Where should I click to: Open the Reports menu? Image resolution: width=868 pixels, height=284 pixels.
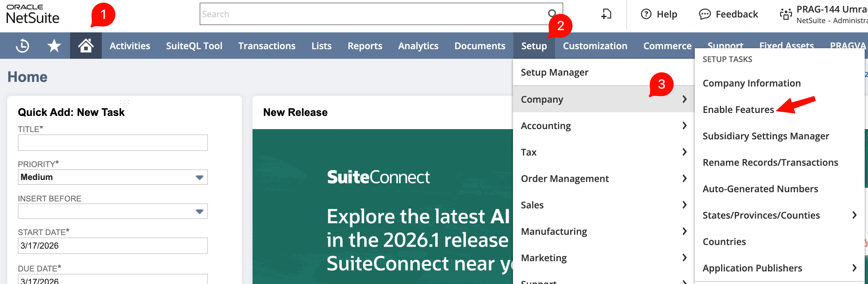[365, 46]
